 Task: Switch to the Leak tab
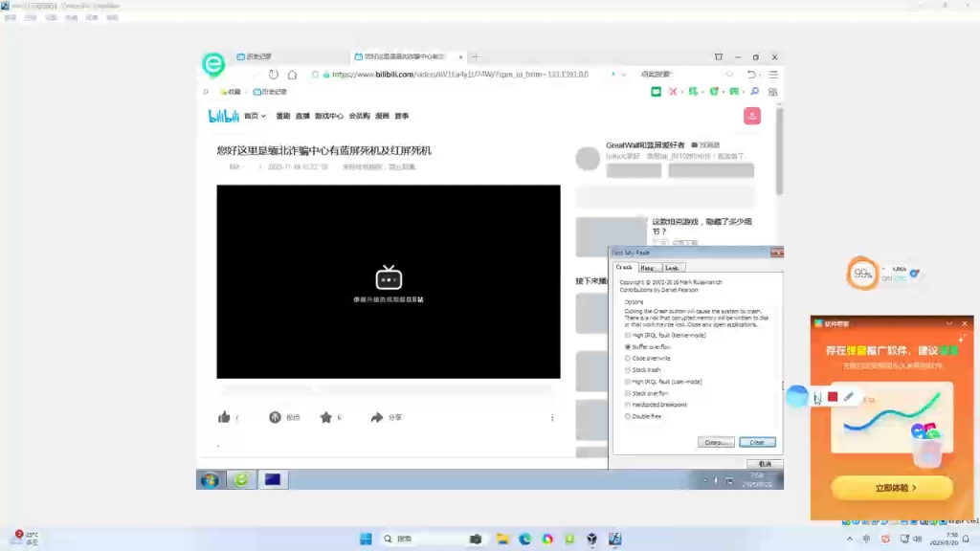click(x=672, y=268)
